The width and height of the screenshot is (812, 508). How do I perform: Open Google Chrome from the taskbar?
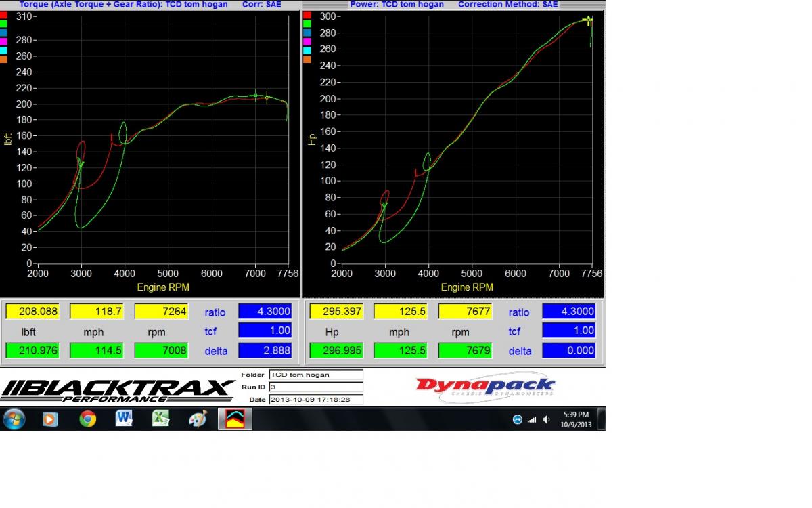[87, 419]
